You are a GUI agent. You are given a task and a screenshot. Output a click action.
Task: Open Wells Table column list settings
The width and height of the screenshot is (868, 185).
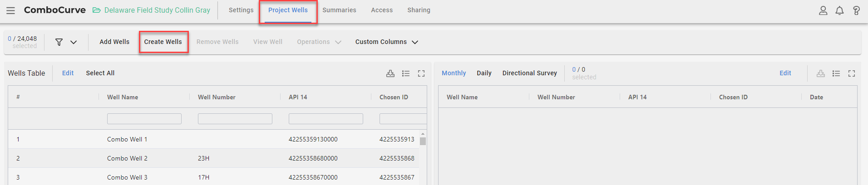[406, 73]
